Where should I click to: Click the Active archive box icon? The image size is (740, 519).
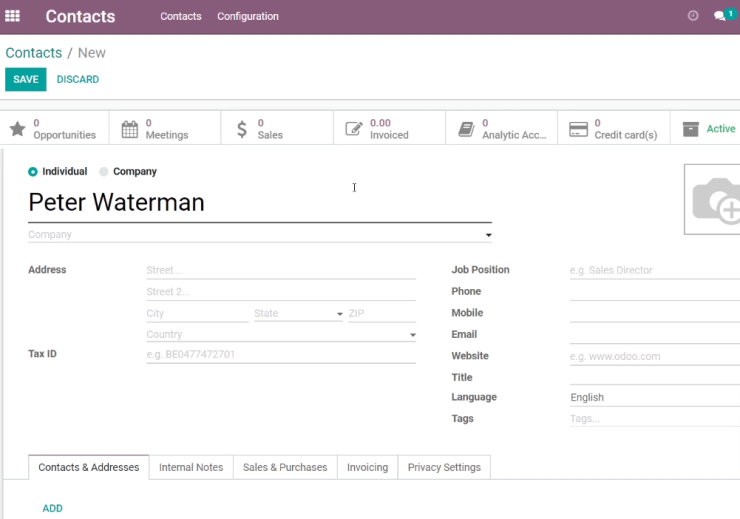click(x=690, y=129)
